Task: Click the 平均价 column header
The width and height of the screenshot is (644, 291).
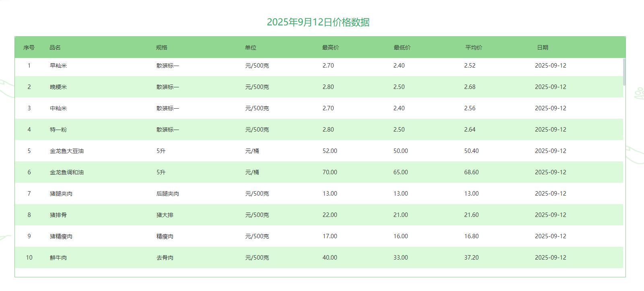Action: point(474,47)
